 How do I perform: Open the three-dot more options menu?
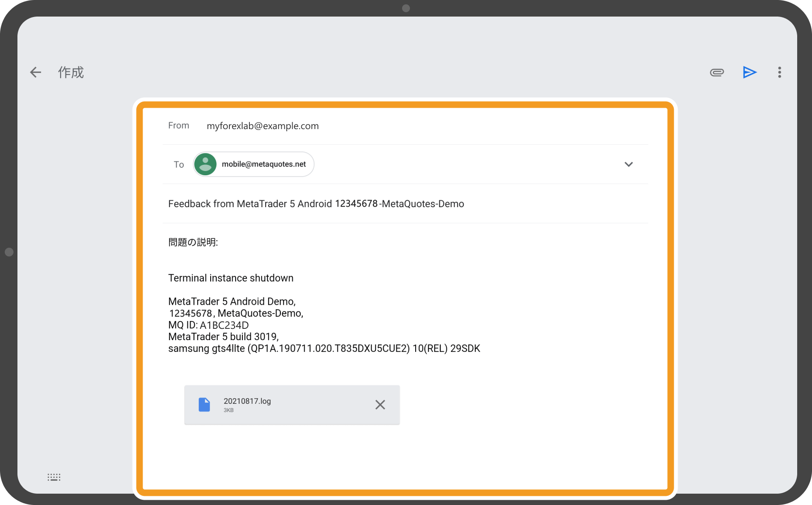pyautogui.click(x=779, y=72)
